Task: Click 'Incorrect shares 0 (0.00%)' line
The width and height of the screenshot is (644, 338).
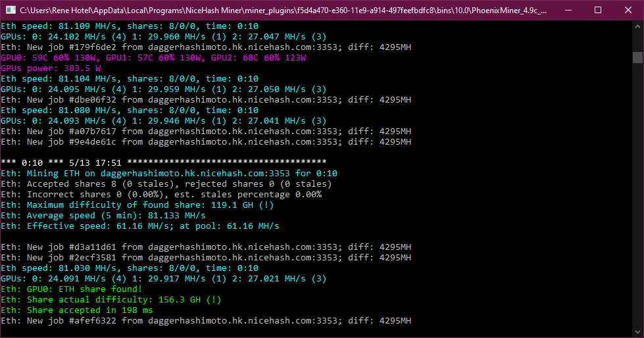Action: click(161, 194)
